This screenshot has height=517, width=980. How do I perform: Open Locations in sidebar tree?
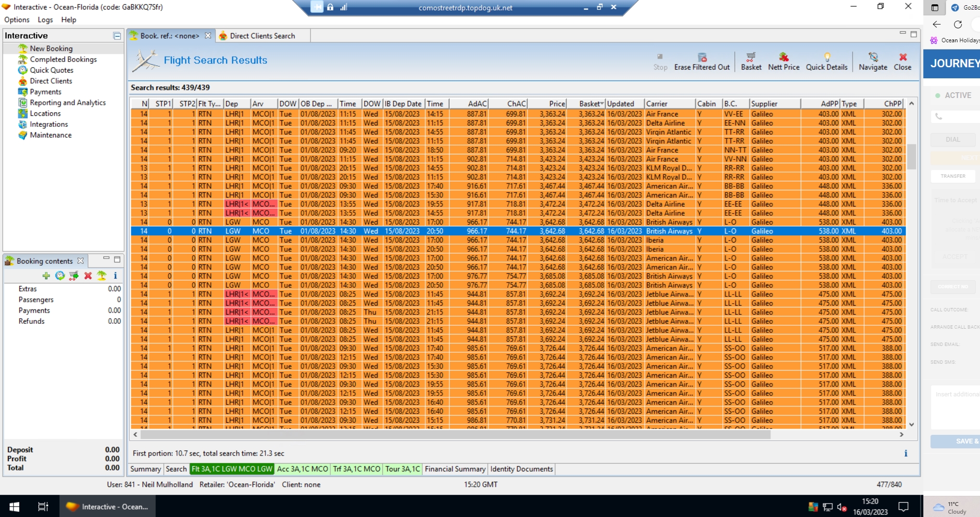coord(45,113)
